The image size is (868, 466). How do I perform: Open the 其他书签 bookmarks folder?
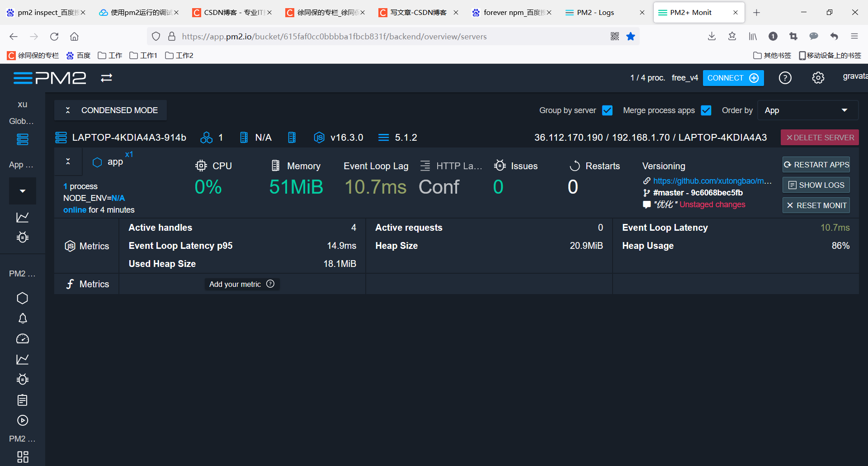point(772,55)
